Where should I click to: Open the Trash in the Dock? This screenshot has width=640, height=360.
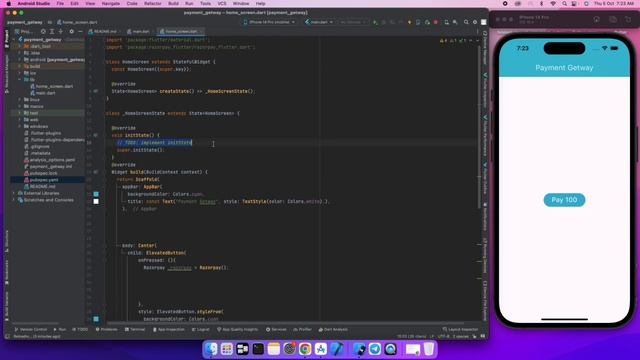429,349
